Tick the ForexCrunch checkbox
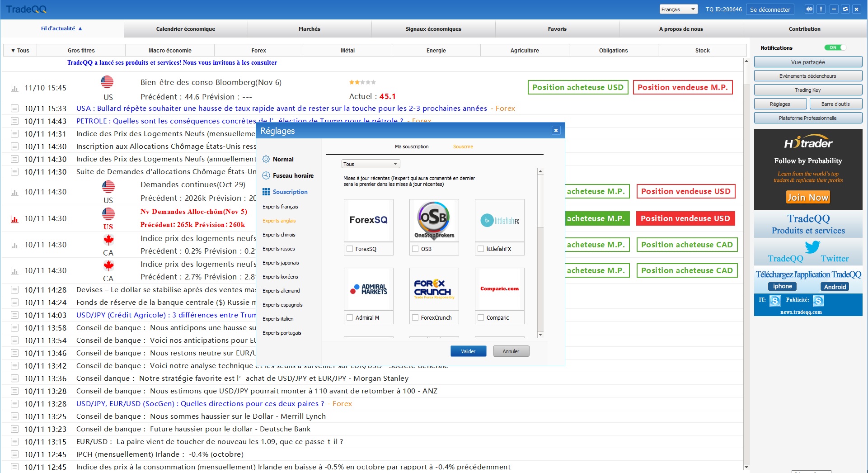The width and height of the screenshot is (868, 473). pyautogui.click(x=415, y=317)
